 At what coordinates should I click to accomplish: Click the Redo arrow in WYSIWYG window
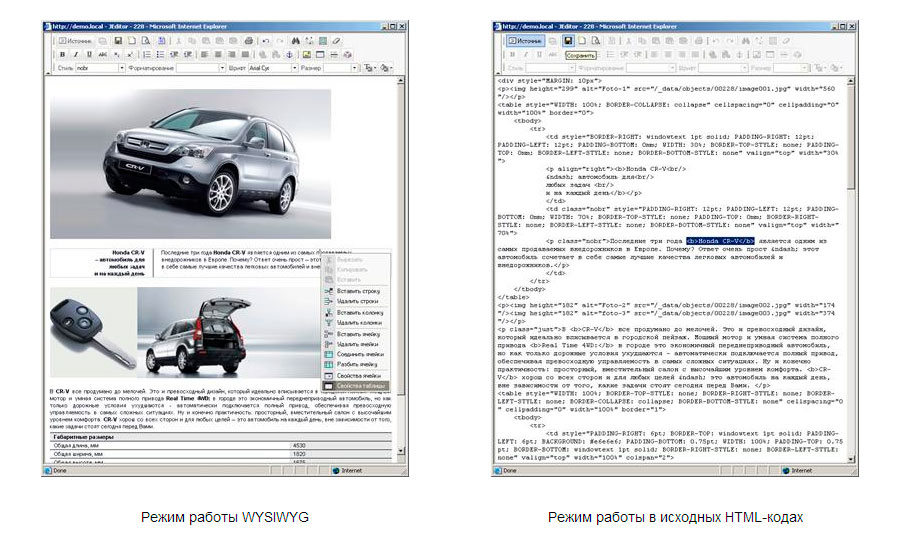280,41
